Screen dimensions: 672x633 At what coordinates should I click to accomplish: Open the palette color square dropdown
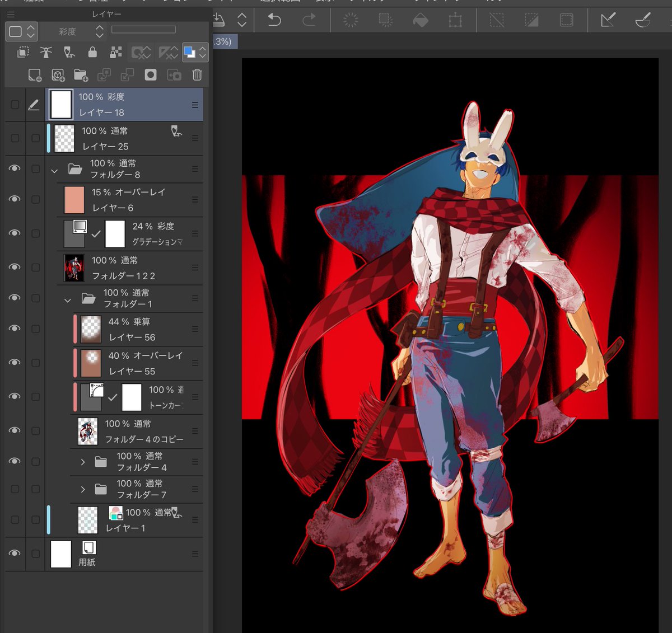tap(22, 31)
